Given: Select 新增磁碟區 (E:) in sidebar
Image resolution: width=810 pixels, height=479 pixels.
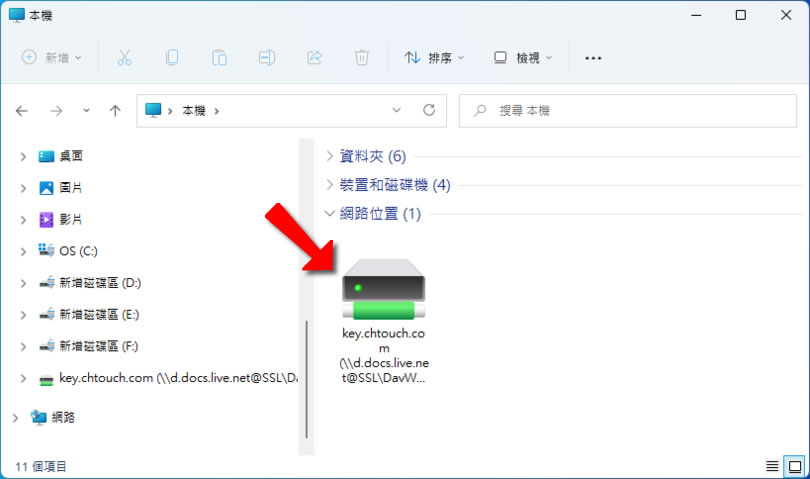Looking at the screenshot, I should click(x=89, y=315).
